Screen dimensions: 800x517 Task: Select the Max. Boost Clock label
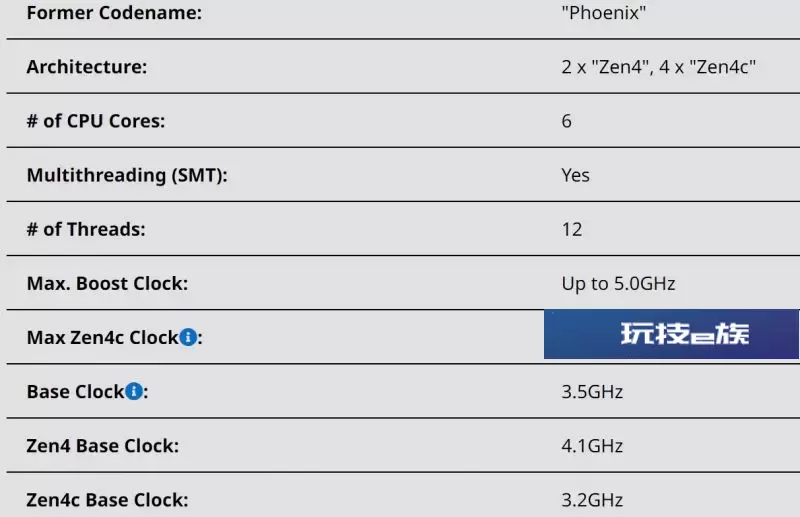107,283
